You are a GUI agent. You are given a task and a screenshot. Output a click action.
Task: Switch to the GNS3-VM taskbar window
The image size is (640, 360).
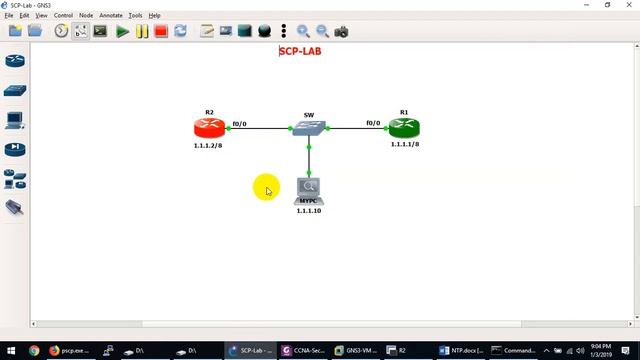[356, 351]
